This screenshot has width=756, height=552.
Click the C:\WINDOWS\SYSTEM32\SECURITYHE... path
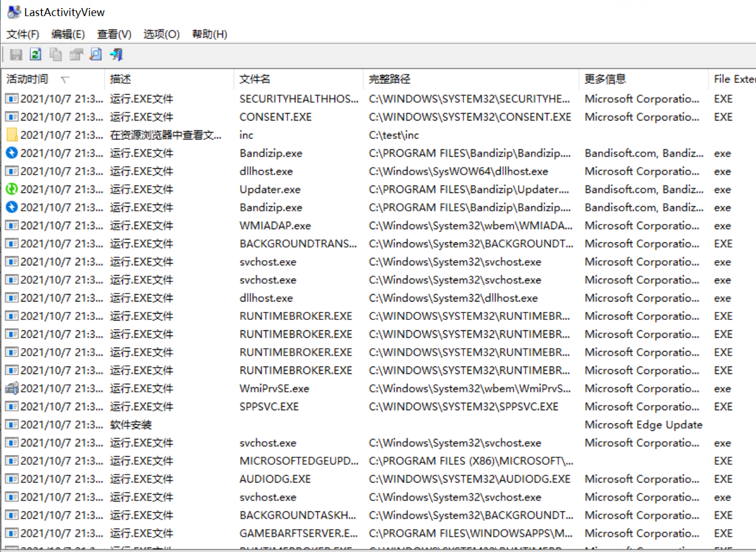click(x=470, y=99)
